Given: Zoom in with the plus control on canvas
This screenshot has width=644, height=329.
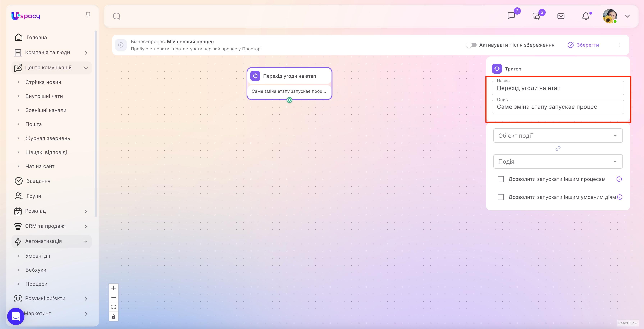Looking at the screenshot, I should (113, 288).
